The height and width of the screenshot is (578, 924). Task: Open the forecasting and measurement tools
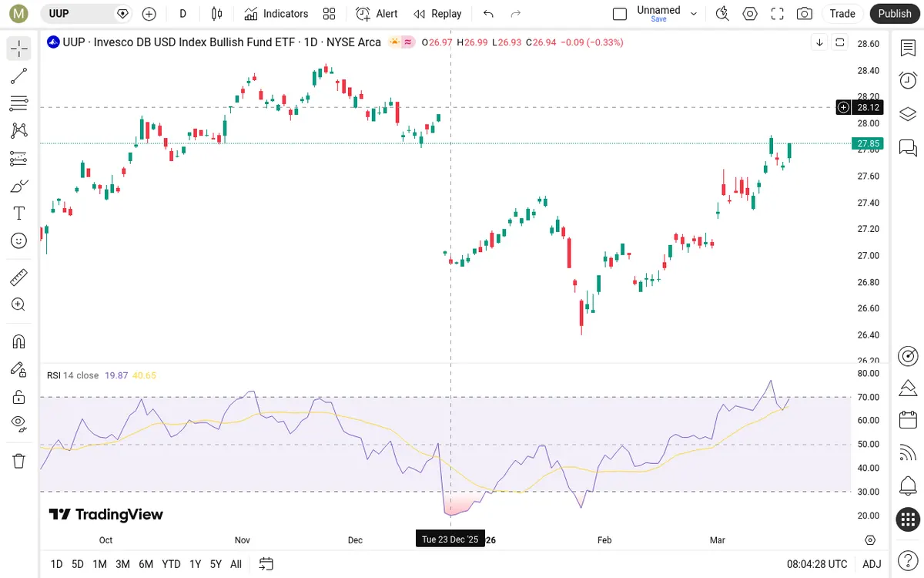pos(19,159)
